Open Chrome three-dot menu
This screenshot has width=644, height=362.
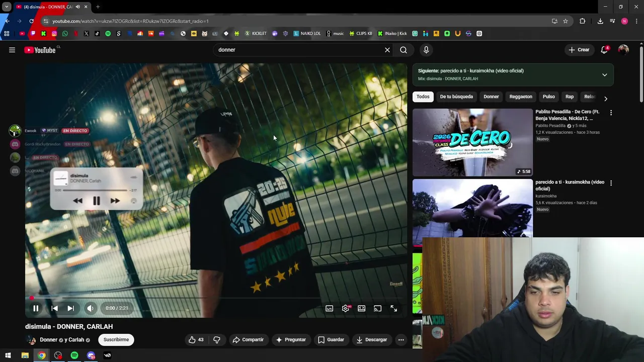click(636, 21)
